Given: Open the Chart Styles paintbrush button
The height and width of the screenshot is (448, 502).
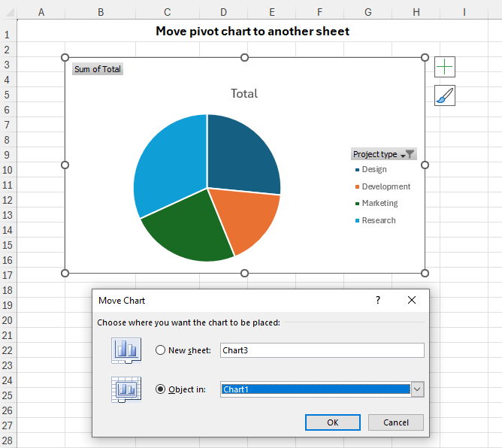Looking at the screenshot, I should pos(444,95).
